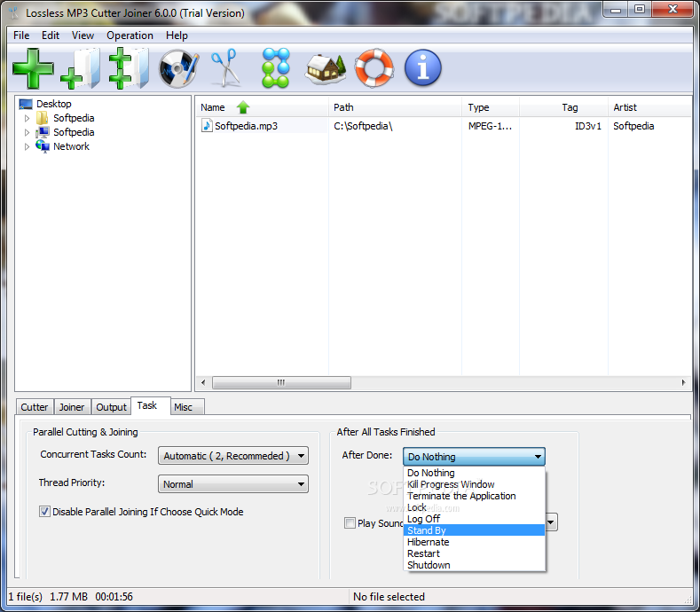Choose Kill Progress Window option
700x612 pixels.
point(474,484)
